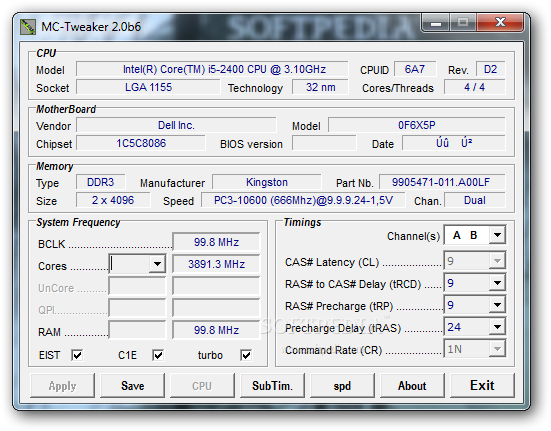
Task: Click the Part Nb. value 9905471-011.A00LF
Action: (442, 182)
